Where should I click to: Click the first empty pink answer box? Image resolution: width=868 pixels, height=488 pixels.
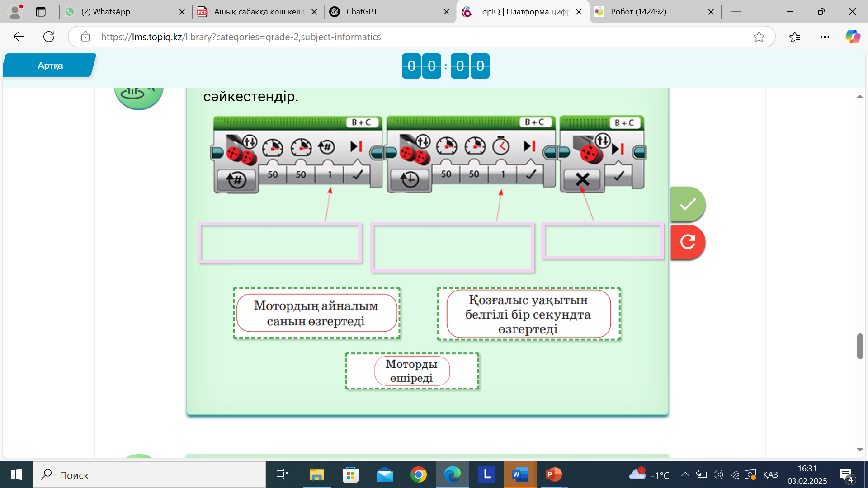280,243
